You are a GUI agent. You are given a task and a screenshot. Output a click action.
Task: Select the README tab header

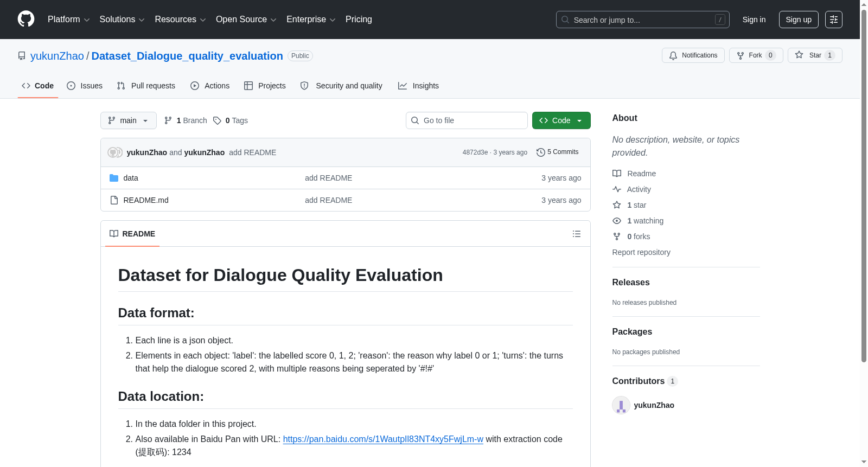pyautogui.click(x=132, y=234)
